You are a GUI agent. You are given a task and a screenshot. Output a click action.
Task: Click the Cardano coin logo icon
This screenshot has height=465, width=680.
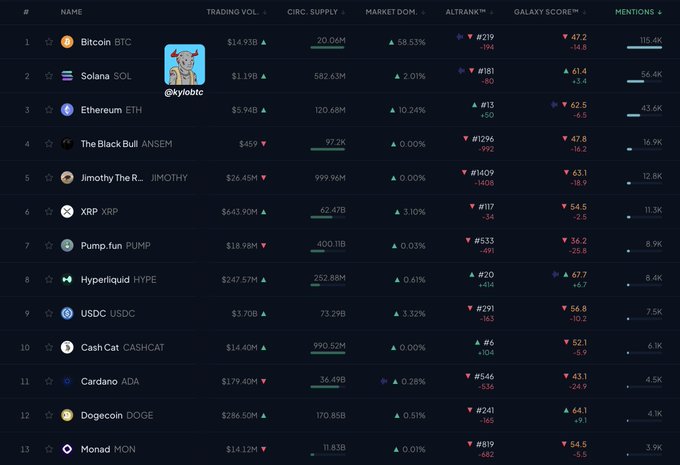point(67,381)
